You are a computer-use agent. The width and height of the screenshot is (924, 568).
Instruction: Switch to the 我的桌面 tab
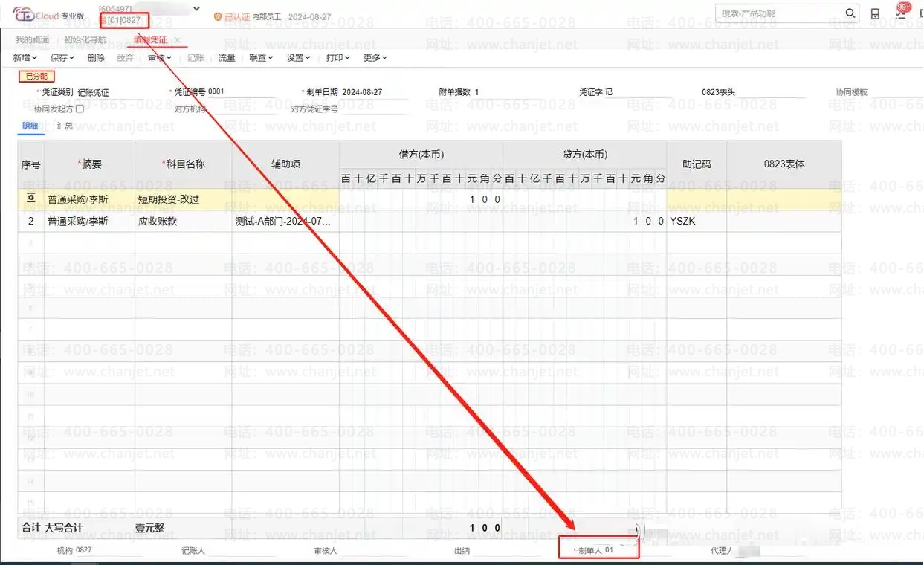(32, 40)
